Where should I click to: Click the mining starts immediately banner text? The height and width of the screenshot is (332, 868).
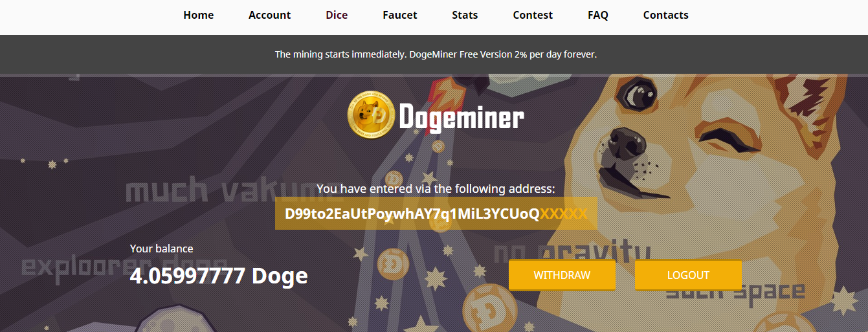coord(436,54)
